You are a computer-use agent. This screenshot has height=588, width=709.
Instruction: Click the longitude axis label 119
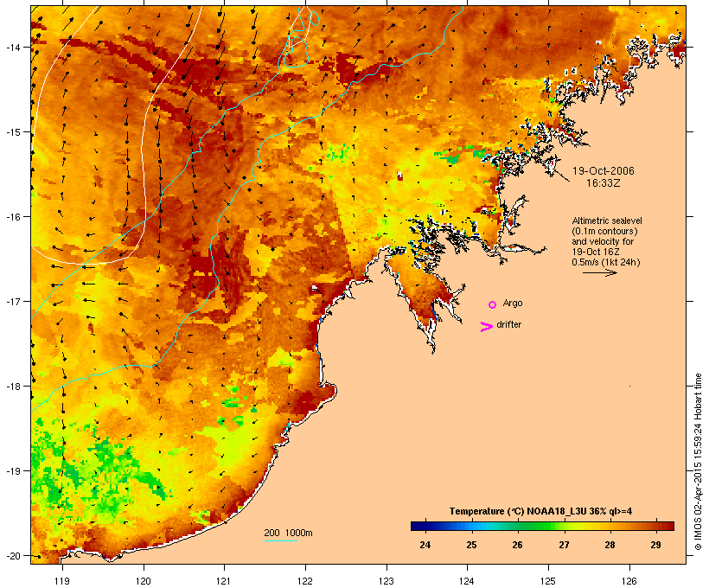click(x=62, y=581)
